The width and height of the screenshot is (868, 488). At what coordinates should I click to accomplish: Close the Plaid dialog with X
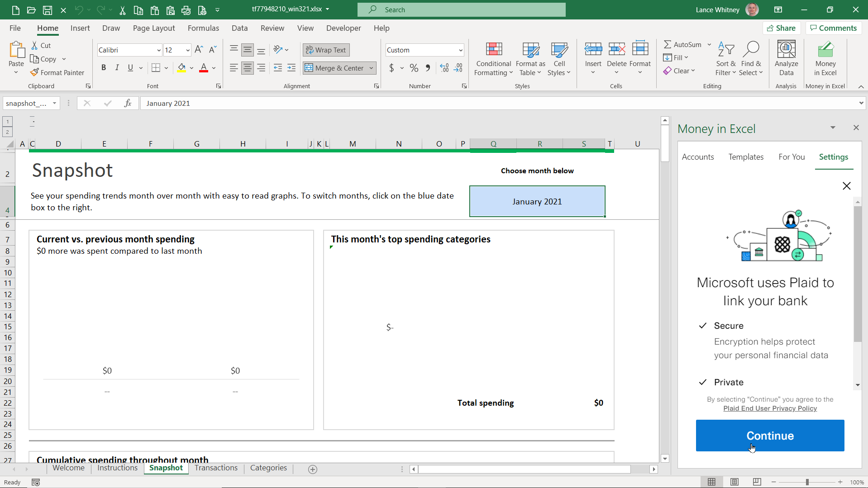click(846, 186)
